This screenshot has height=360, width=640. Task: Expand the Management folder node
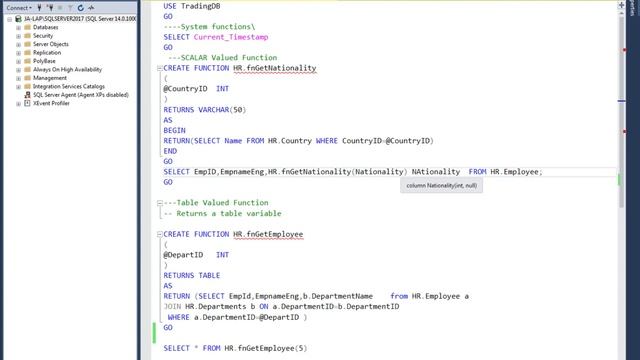coord(18,78)
